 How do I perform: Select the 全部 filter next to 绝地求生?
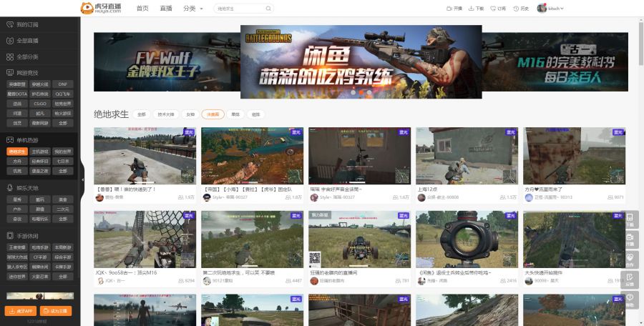pyautogui.click(x=142, y=114)
